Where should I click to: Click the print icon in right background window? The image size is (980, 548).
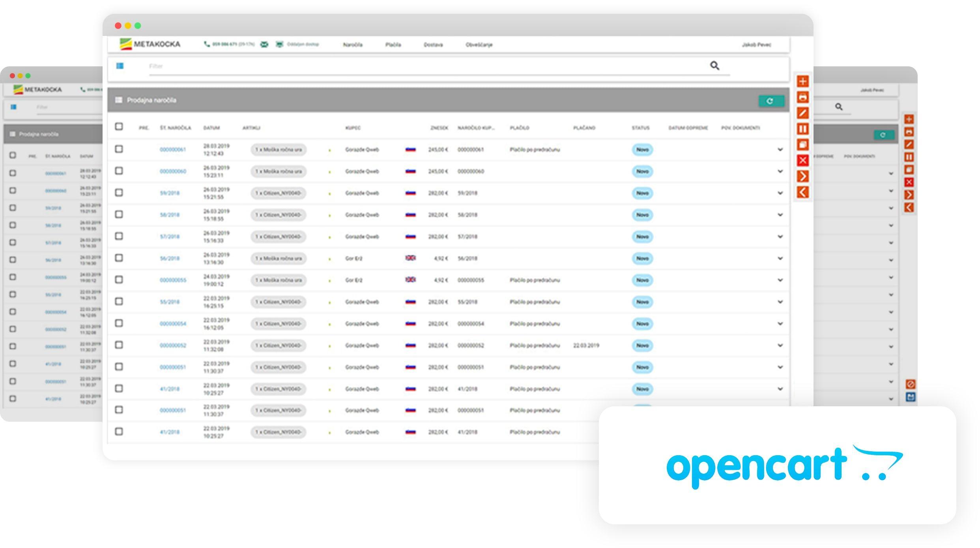point(909,132)
